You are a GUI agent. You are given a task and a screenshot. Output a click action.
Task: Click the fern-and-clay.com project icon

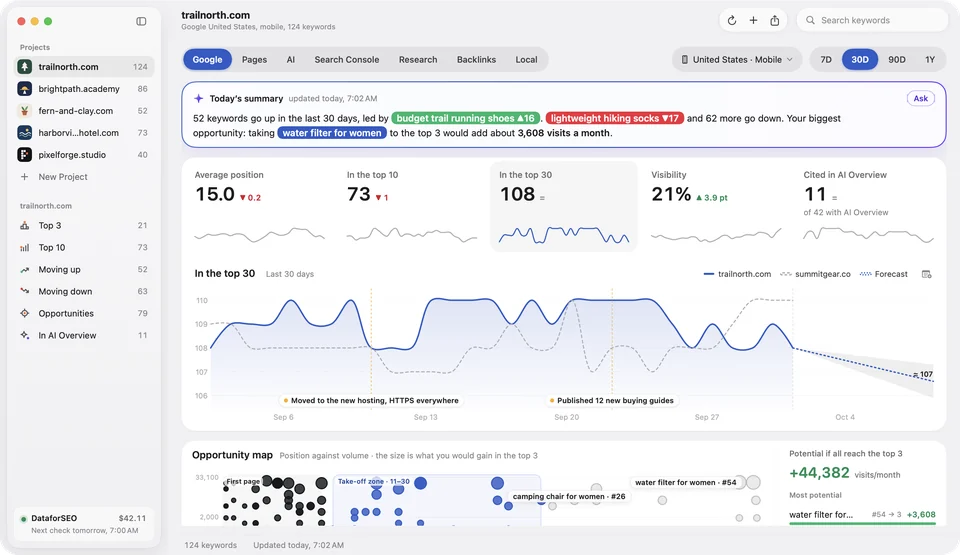click(x=24, y=111)
